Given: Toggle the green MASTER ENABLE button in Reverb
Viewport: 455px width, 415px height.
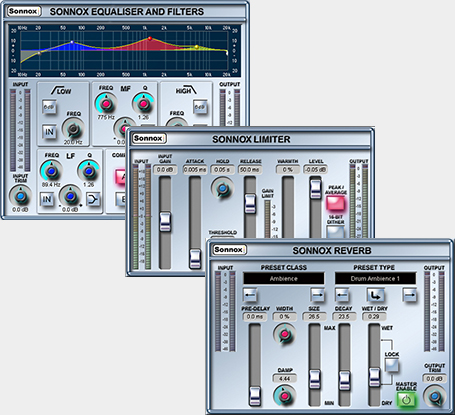Looking at the screenshot, I should pos(406,399).
